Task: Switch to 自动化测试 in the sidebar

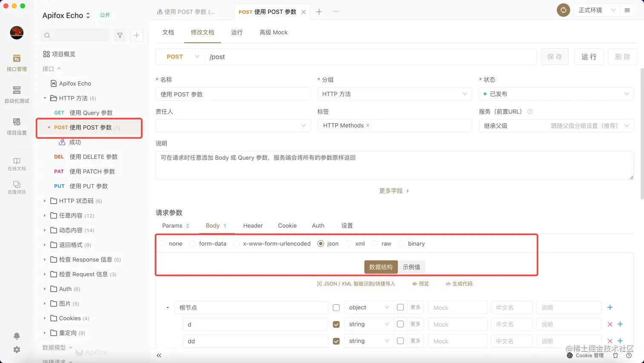Action: point(16,95)
